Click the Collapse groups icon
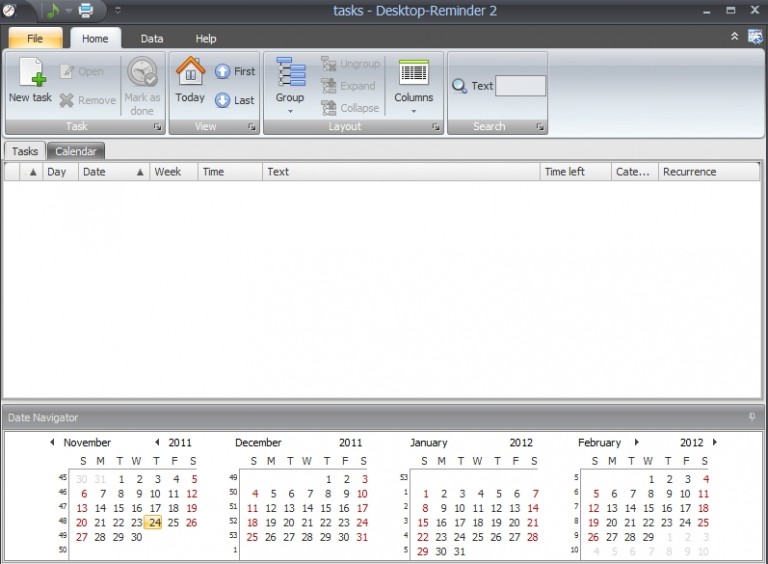768x564 pixels. coord(329,108)
